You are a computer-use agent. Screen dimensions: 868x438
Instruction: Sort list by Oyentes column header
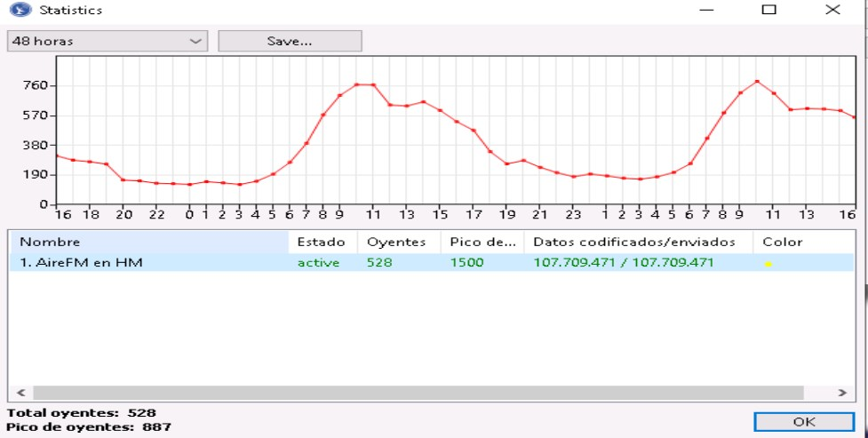396,242
